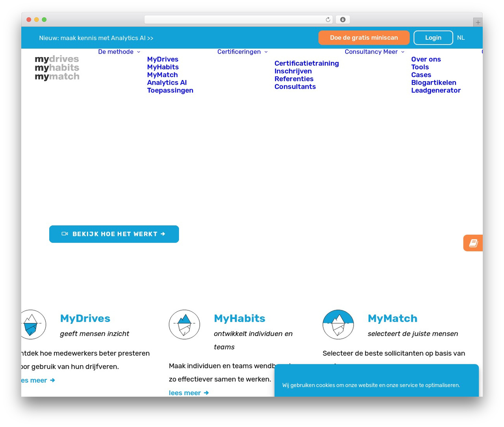The image size is (504, 427).
Task: Click Doe de gratis miniscan button
Action: (x=364, y=38)
